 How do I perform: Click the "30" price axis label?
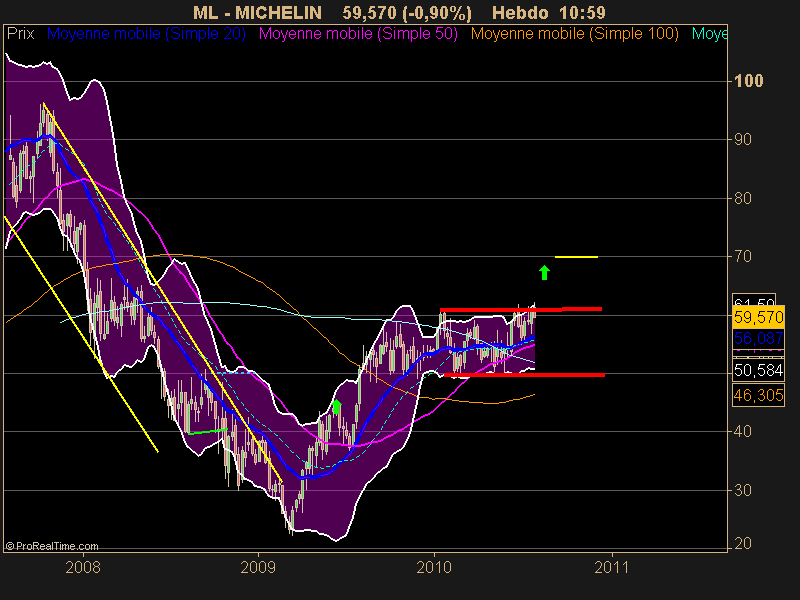coord(743,490)
